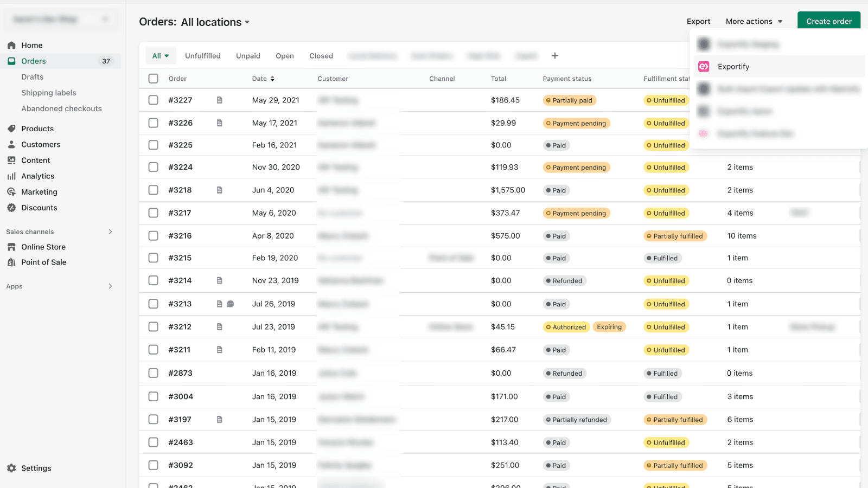Go to Products using its sidebar icon
The height and width of the screenshot is (488, 868).
point(12,129)
